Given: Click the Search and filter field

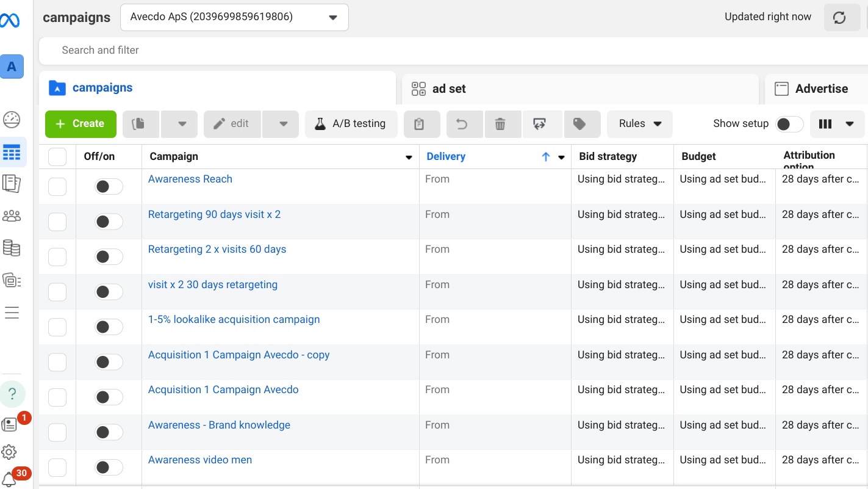Looking at the screenshot, I should pos(427,50).
